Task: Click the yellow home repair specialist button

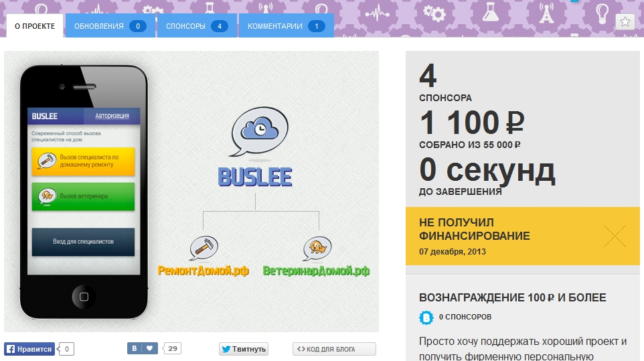Action: (84, 161)
